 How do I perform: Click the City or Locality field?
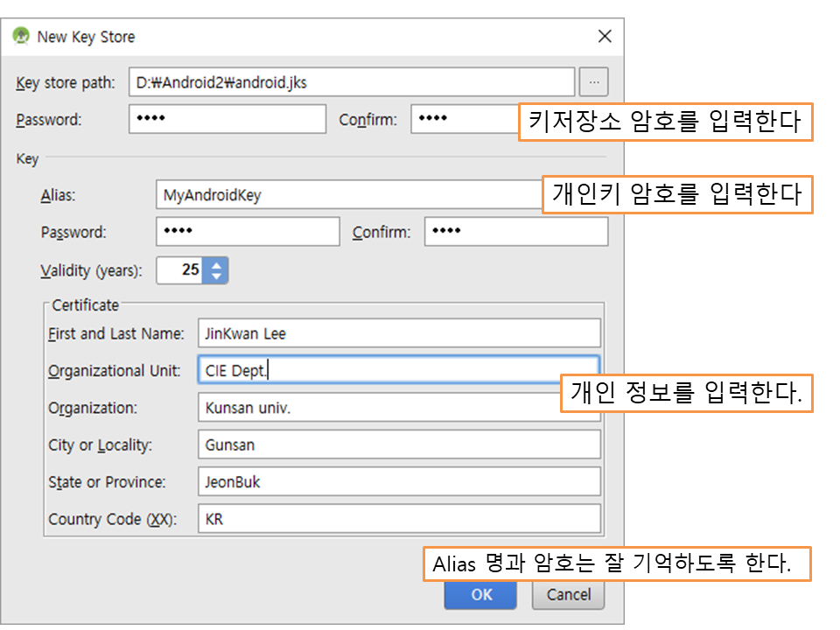399,444
